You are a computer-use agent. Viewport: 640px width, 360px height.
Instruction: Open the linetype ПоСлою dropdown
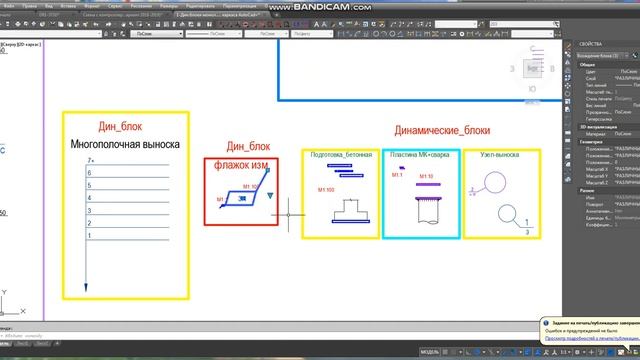[x=213, y=34]
